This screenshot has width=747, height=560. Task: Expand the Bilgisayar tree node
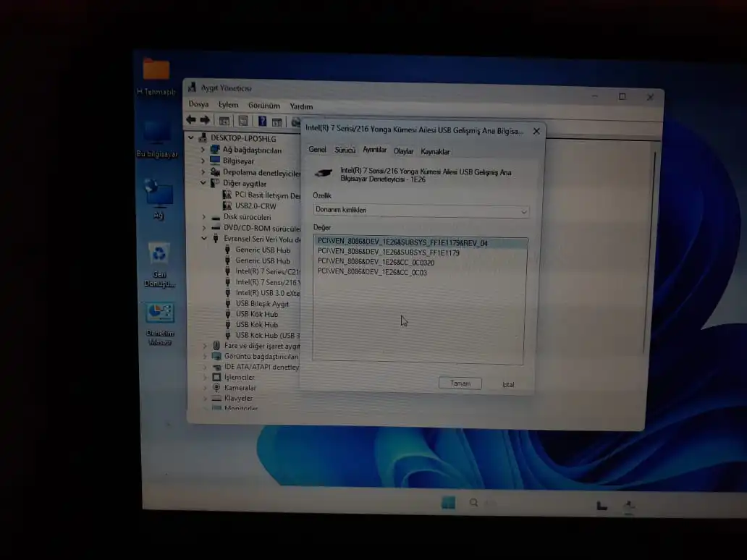(203, 161)
